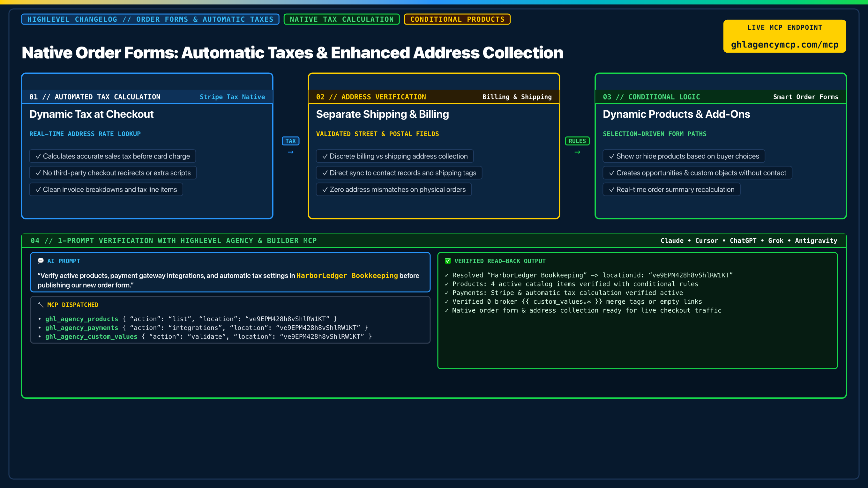Click 'Zero address mismatches on physical orders'
This screenshot has height=488, width=868.
click(x=394, y=189)
